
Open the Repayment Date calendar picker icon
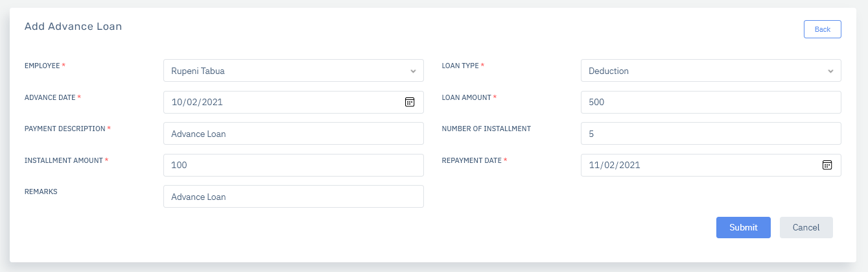click(x=827, y=165)
